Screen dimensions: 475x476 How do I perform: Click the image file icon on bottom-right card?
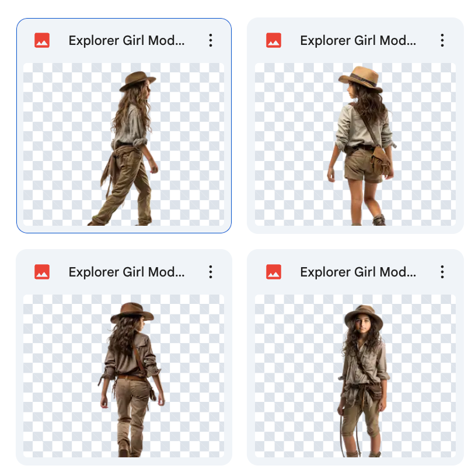[x=274, y=272]
